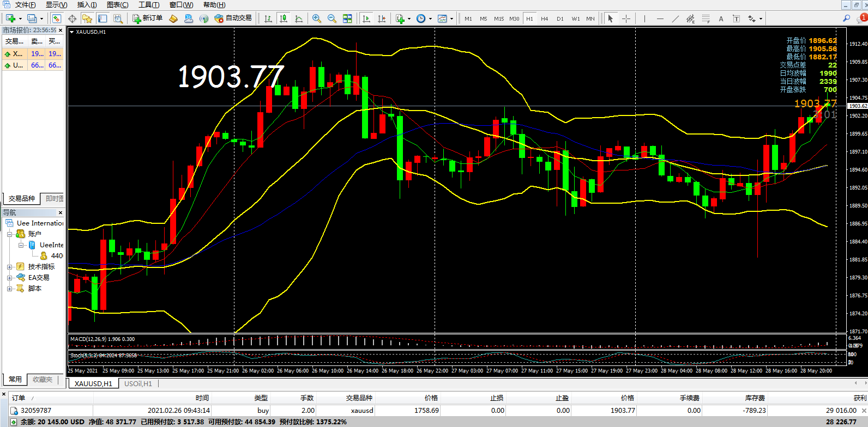Expand the 技术指标 indicators node
868x427 pixels.
[9, 267]
